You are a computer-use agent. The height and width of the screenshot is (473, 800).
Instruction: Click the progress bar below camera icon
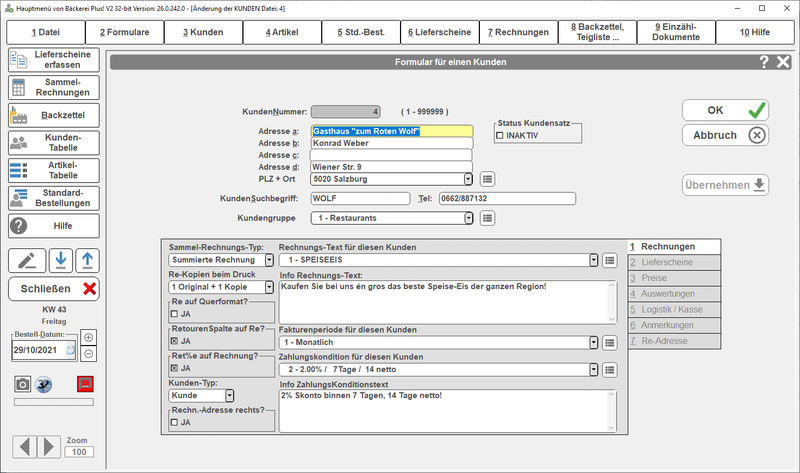click(54, 402)
